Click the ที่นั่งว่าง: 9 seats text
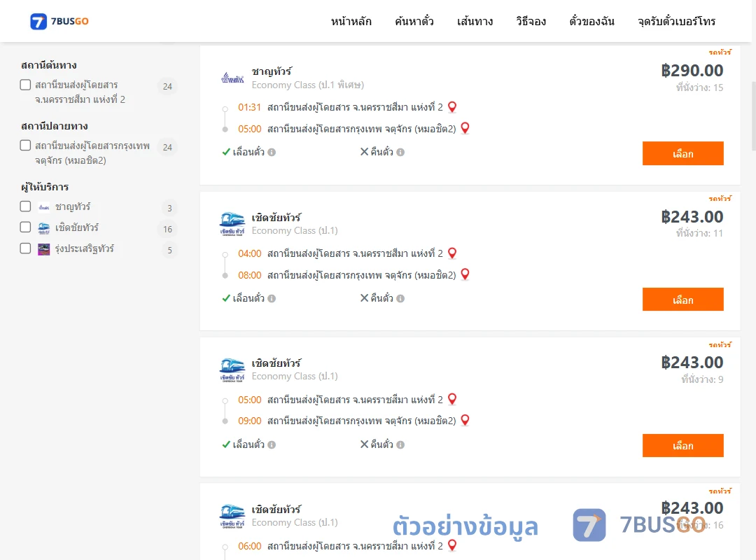This screenshot has height=560, width=756. [702, 379]
